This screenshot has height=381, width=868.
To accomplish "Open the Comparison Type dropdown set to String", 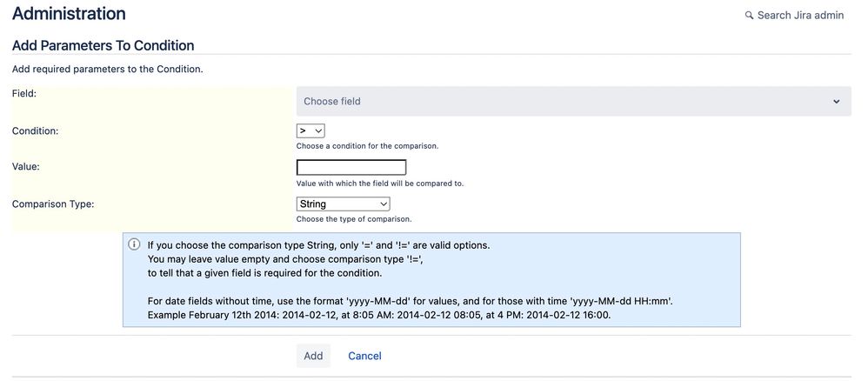I will pos(344,204).
